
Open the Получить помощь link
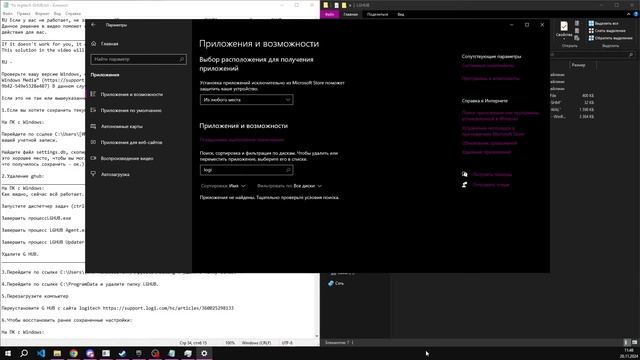coord(492,174)
